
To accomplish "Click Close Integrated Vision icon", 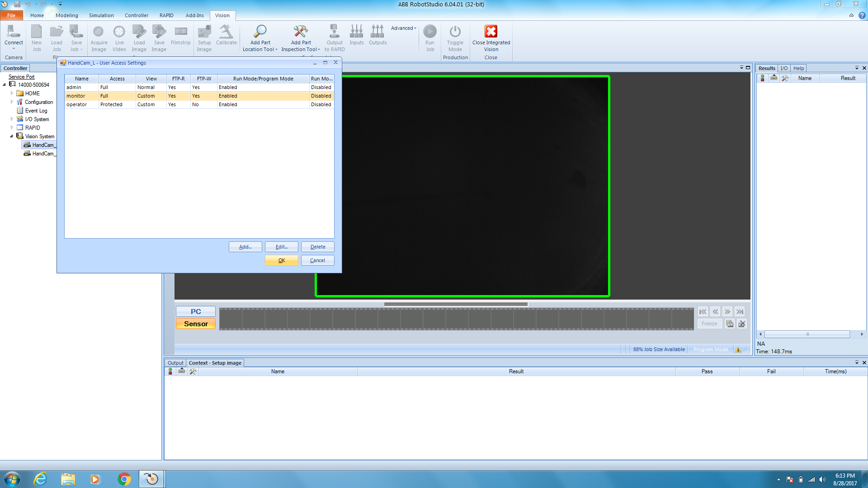I will click(491, 32).
